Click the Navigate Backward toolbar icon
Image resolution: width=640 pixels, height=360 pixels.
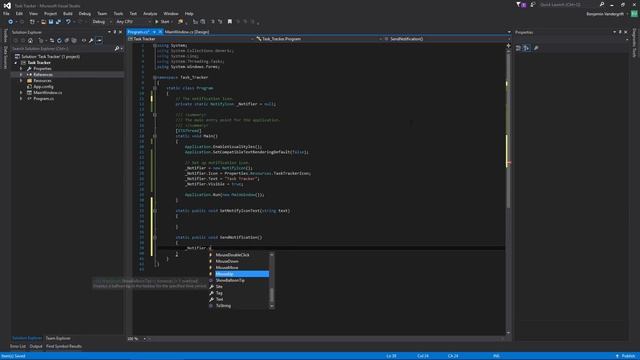point(11,22)
